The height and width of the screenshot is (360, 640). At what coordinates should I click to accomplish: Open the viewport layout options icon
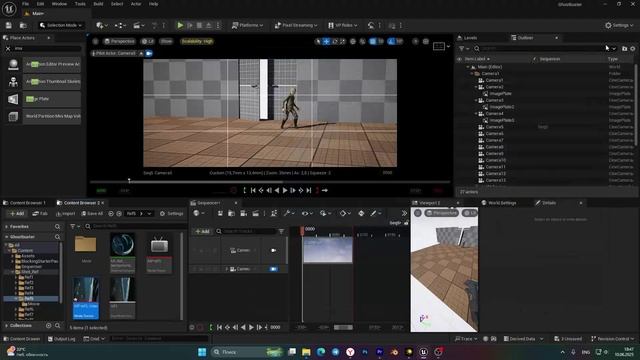(439, 46)
